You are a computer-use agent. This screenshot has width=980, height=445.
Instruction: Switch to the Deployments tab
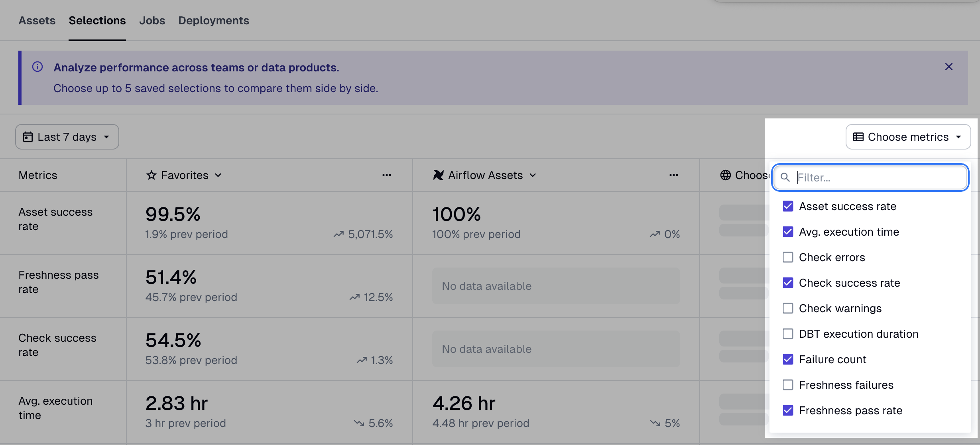214,20
